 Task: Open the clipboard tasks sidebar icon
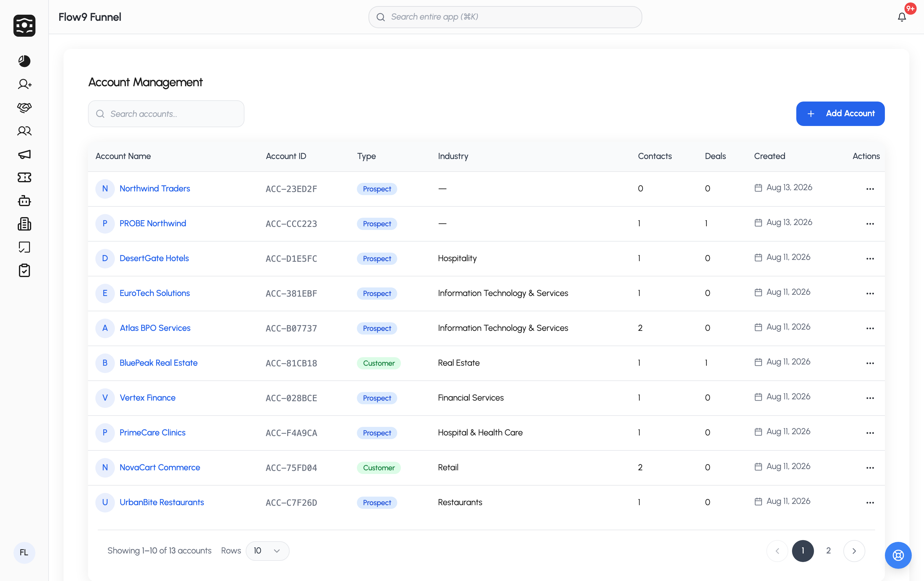coord(24,271)
